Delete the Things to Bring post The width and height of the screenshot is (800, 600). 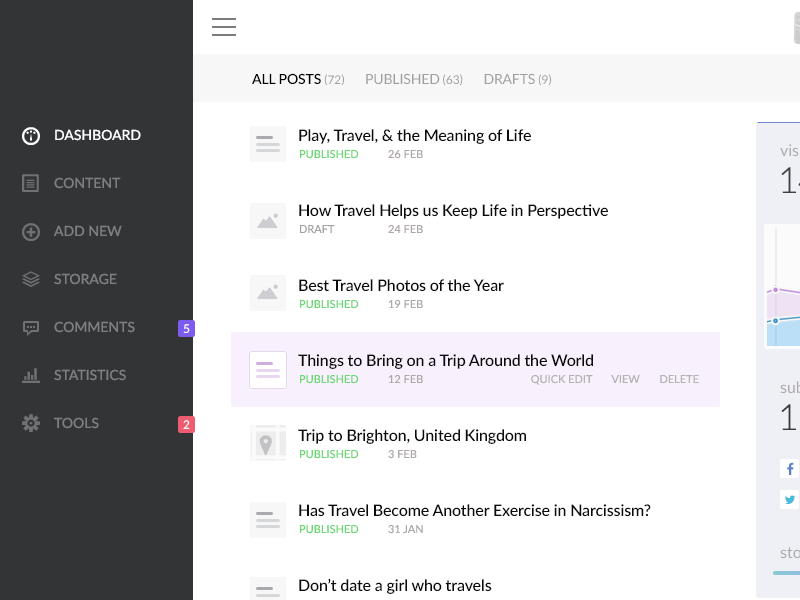[678, 379]
